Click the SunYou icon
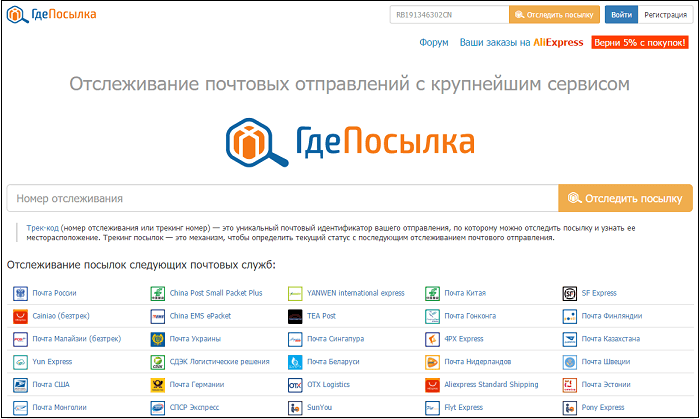The height and width of the screenshot is (419, 700). (x=295, y=407)
